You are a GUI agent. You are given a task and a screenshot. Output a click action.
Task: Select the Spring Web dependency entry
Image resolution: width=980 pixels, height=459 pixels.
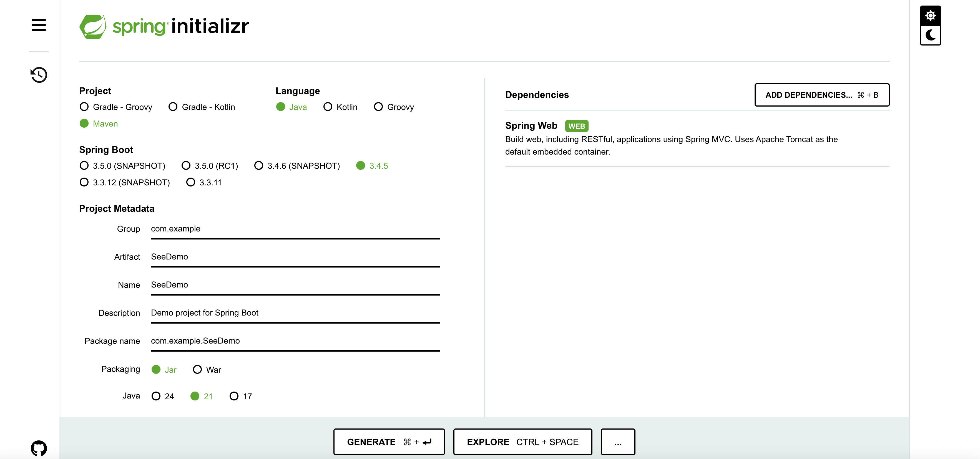pyautogui.click(x=531, y=125)
